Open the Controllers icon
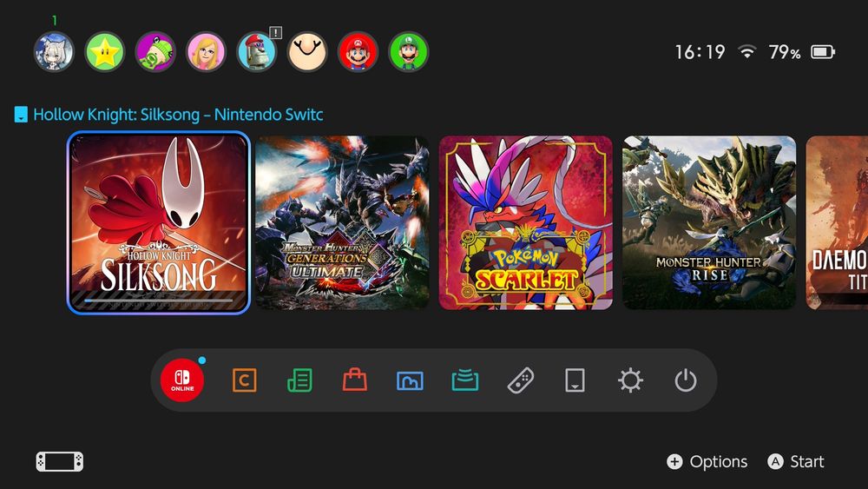Viewport: 868px width, 489px height. coord(520,380)
